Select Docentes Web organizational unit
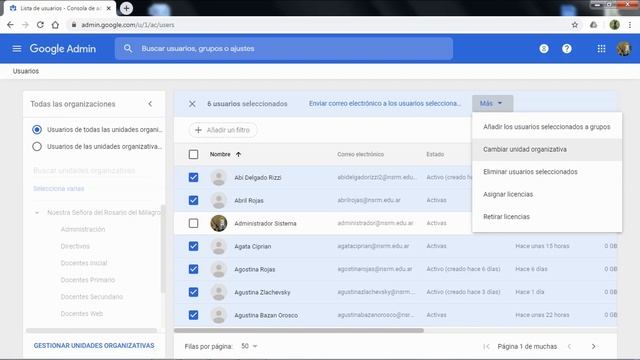Viewport: 640px width, 360px height. (x=82, y=314)
